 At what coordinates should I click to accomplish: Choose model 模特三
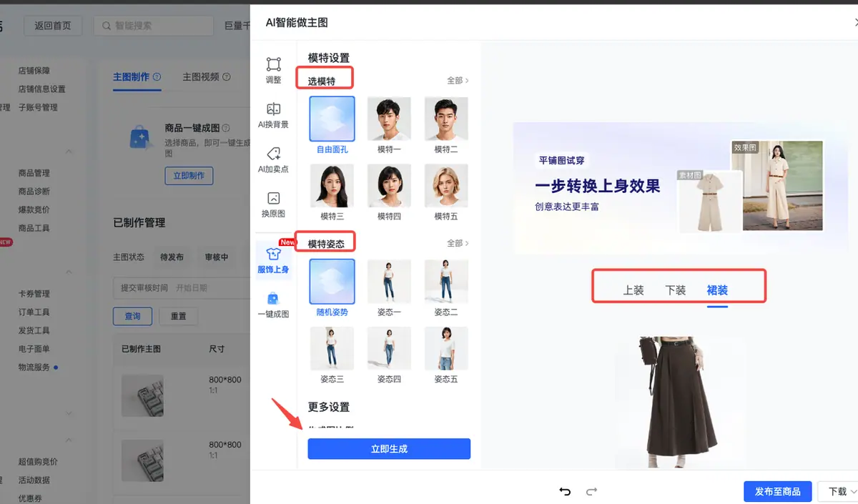tap(332, 186)
